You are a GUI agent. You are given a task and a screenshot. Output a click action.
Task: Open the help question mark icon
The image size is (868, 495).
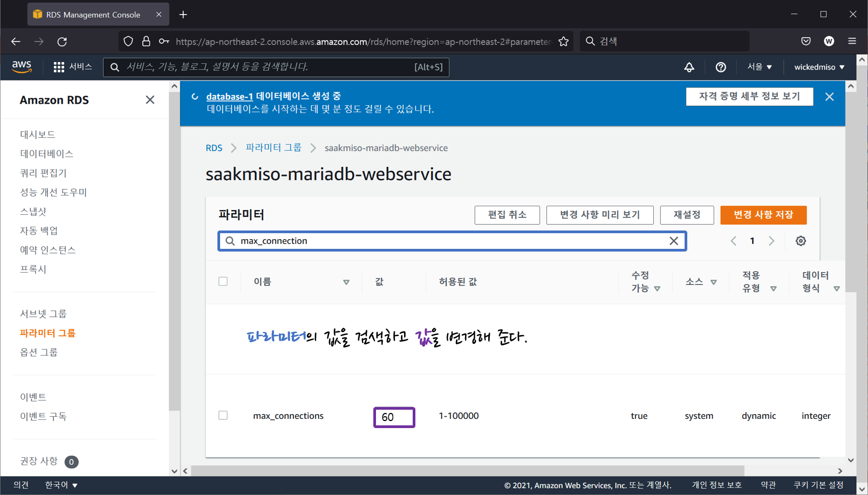721,67
